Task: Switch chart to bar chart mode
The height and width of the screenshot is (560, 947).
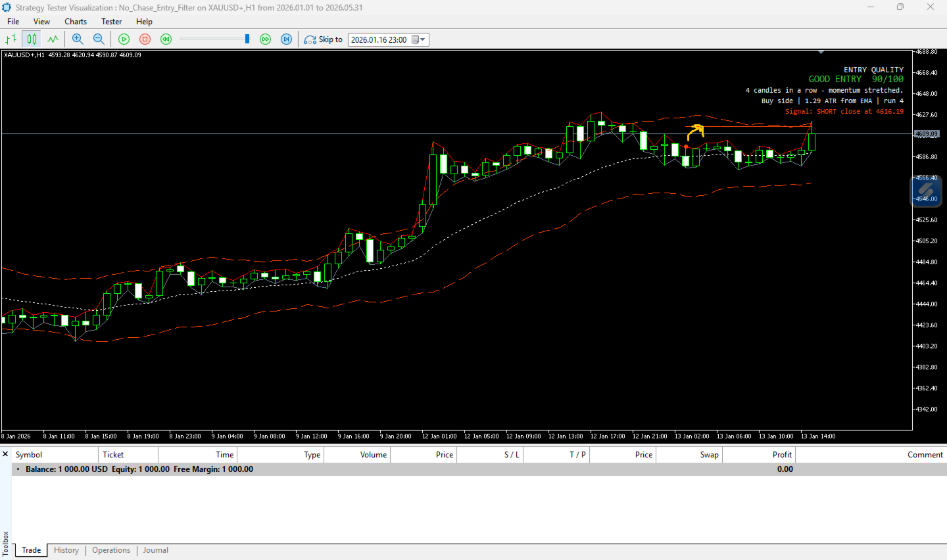Action: click(11, 39)
